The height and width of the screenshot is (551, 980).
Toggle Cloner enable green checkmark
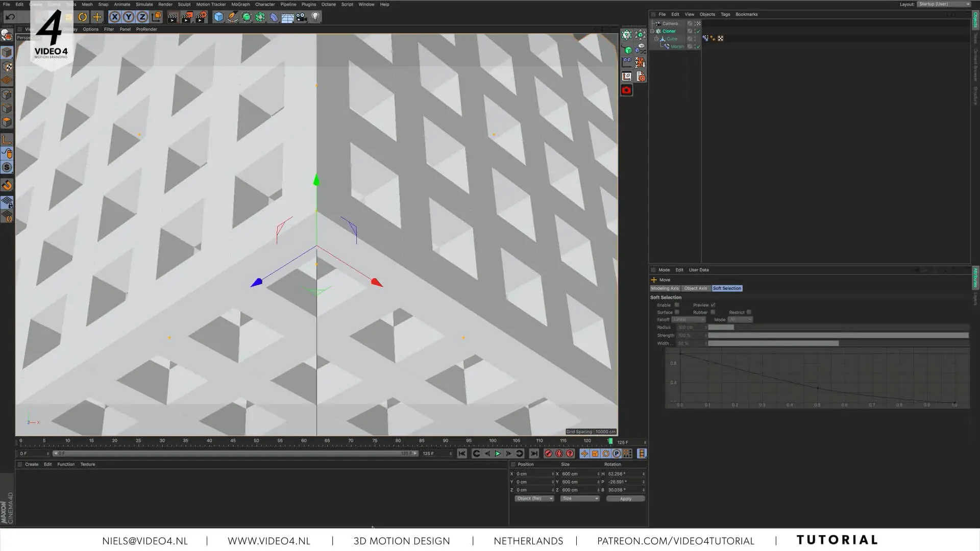pos(698,31)
